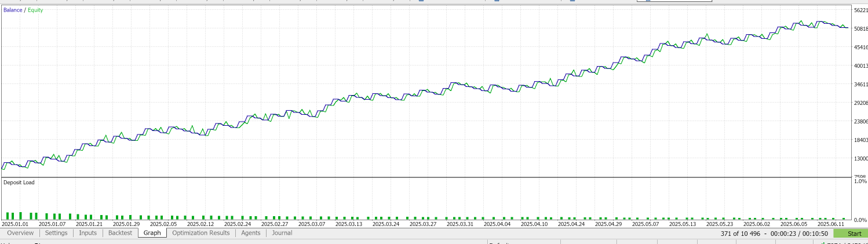Click the 2025.03.31 date label

pos(460,224)
